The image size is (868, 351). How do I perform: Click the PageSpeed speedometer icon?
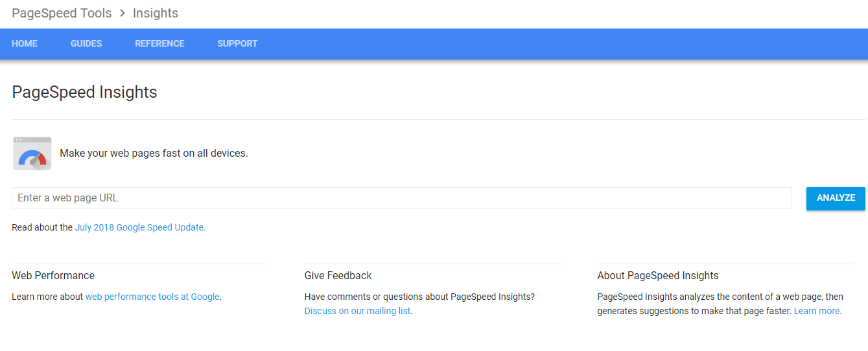point(32,153)
